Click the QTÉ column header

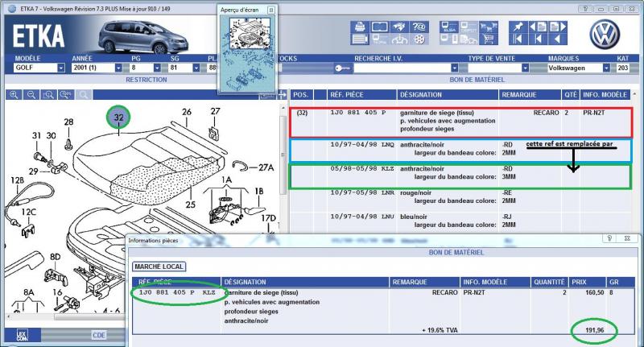[x=571, y=95]
